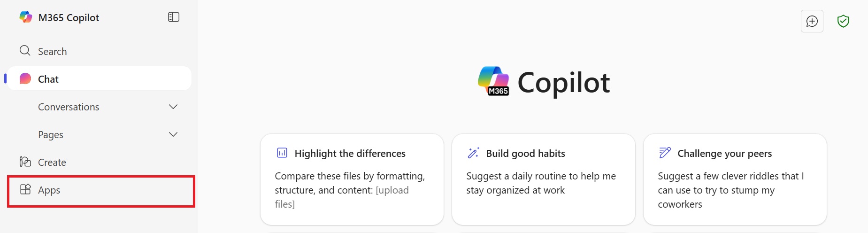868x233 pixels.
Task: Click the green shield protection icon
Action: (843, 21)
